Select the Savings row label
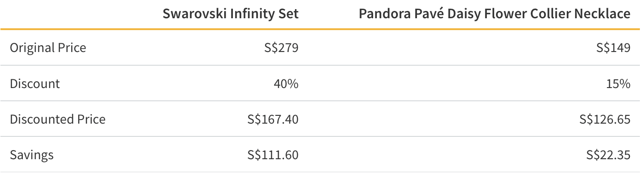Image resolution: width=644 pixels, height=177 pixels. click(x=32, y=155)
